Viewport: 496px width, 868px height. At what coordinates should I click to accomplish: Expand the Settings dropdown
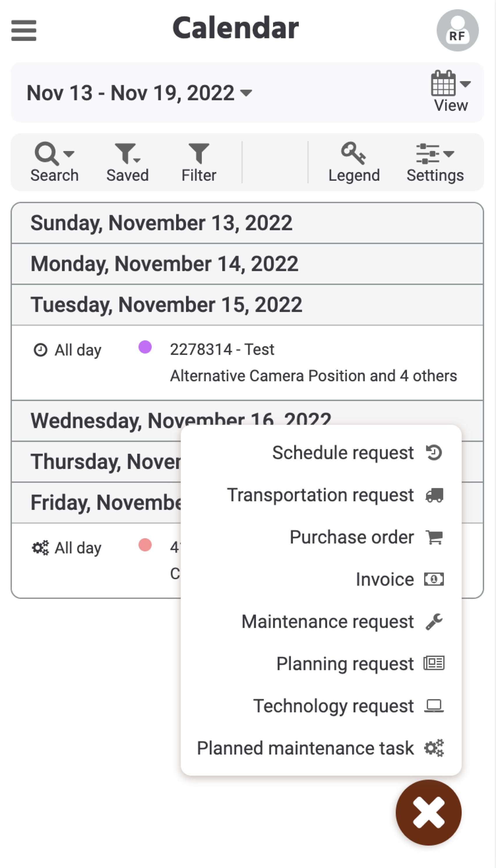point(435,162)
